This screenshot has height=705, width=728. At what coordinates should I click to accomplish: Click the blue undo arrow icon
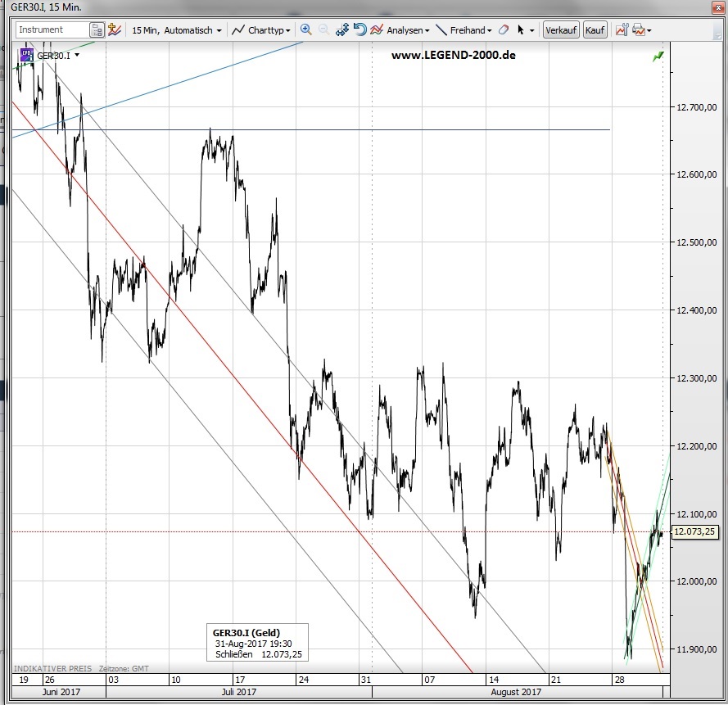359,29
